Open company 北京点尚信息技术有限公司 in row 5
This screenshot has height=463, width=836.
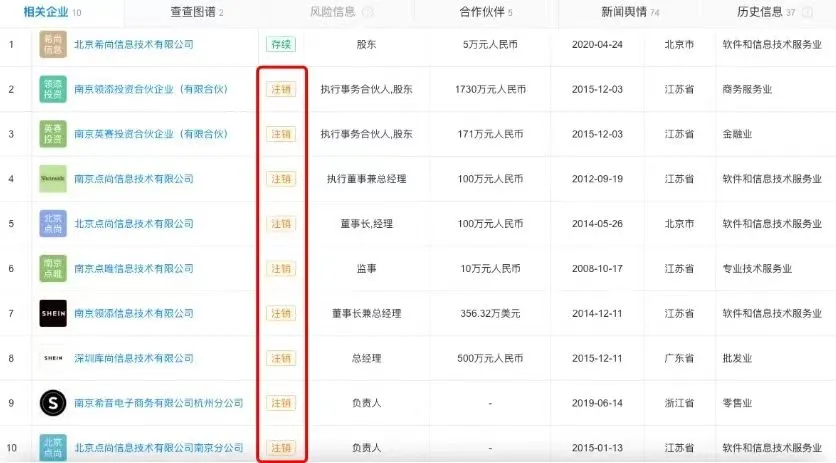tap(133, 223)
